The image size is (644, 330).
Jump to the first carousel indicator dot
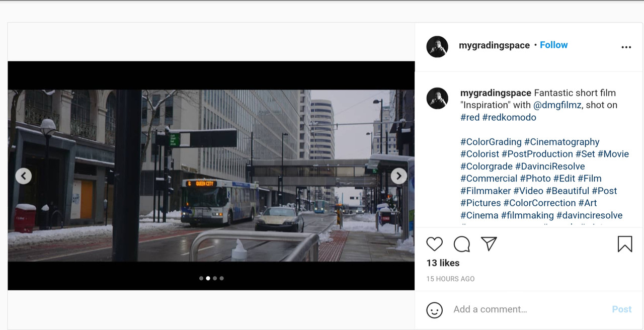tap(201, 278)
